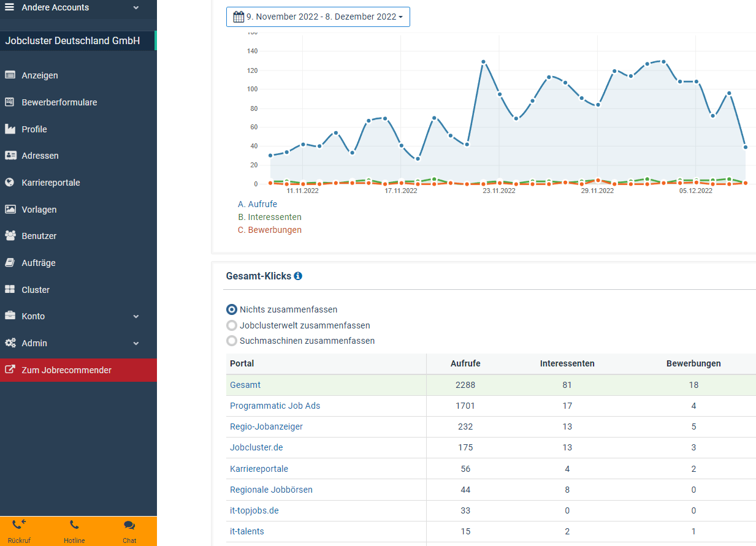756x546 pixels.
Task: Open the 'Programmatic Job Ads' portal link
Action: pos(275,406)
